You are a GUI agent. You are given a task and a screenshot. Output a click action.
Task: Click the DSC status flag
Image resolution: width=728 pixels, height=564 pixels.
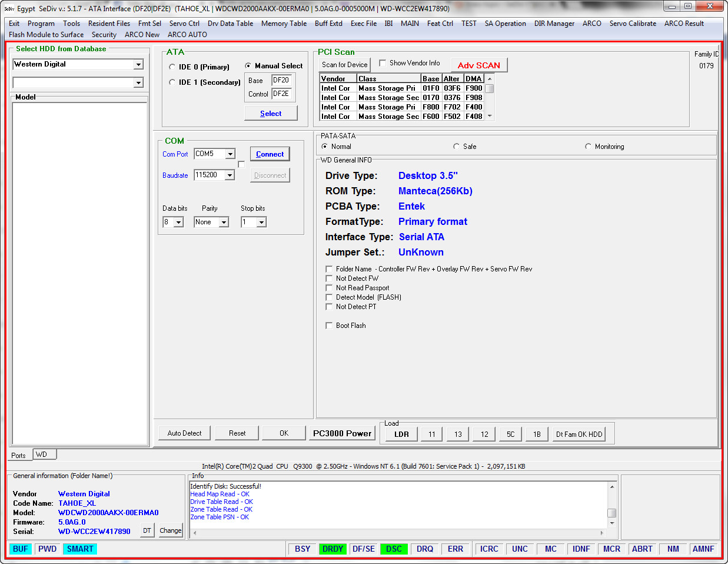(x=394, y=549)
